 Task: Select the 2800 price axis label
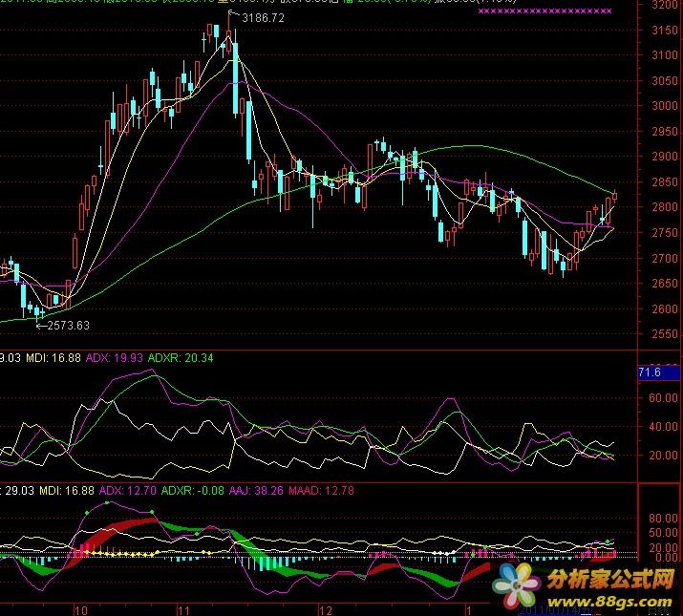664,207
